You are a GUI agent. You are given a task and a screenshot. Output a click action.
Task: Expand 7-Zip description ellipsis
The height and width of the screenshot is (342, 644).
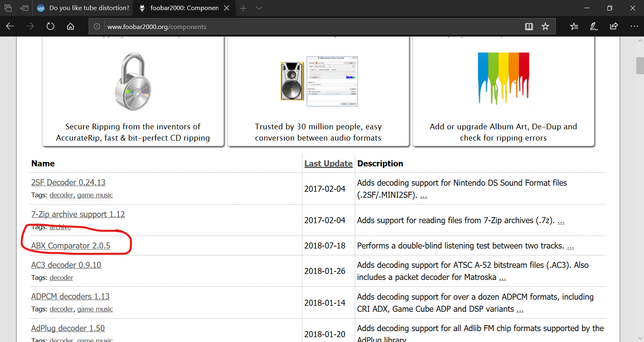[561, 221]
